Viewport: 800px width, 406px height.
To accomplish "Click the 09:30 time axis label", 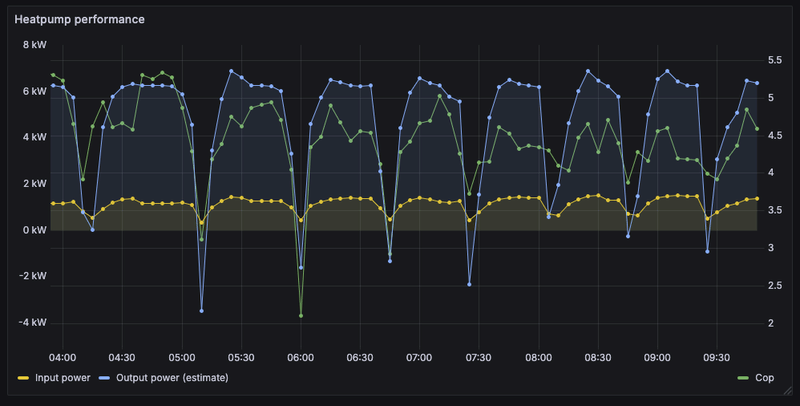I will pyautogui.click(x=716, y=358).
